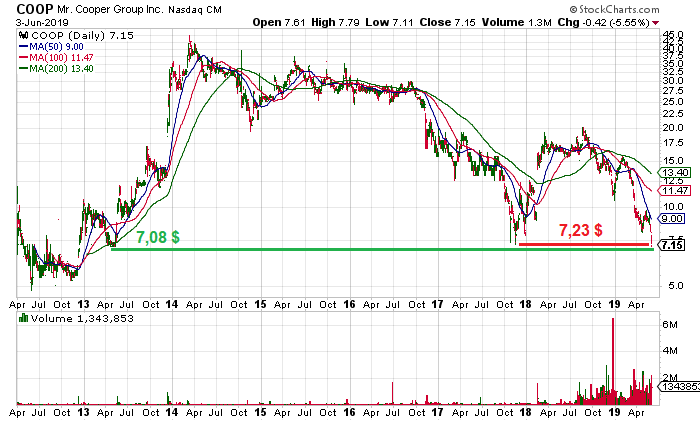700x421 pixels.
Task: Click the 30.0 price axis label
Action: [x=673, y=81]
